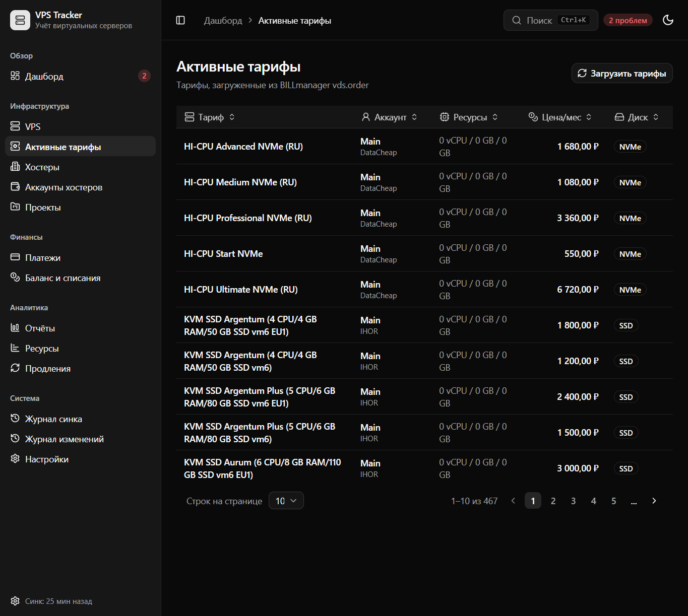Go to Дашборд in the breadcrumb

[x=223, y=21]
